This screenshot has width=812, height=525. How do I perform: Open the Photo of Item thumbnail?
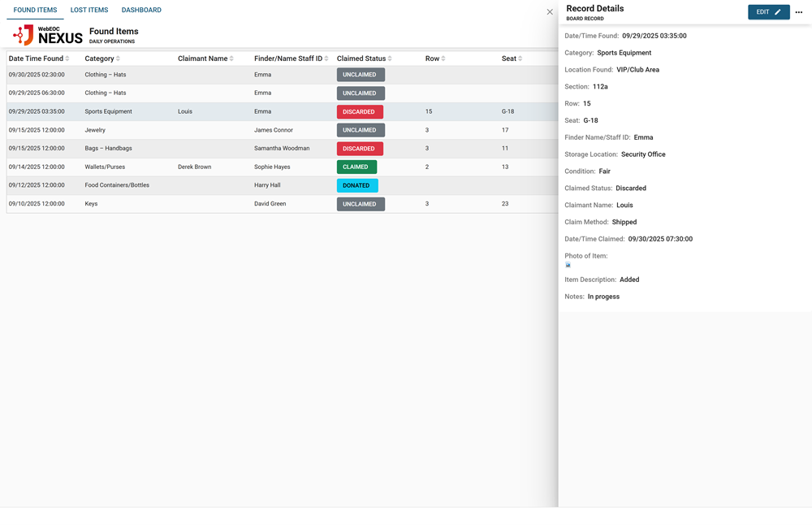point(568,265)
